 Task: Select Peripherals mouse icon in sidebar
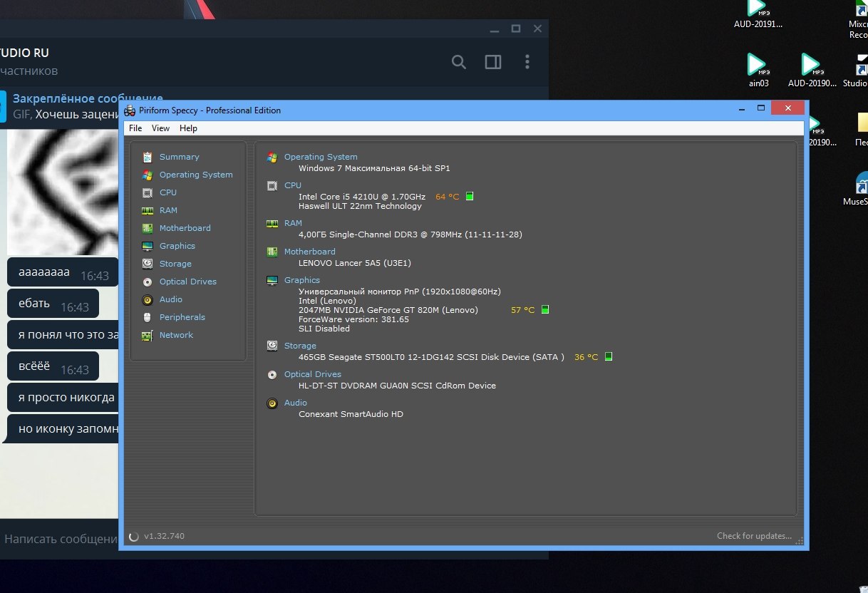[148, 317]
